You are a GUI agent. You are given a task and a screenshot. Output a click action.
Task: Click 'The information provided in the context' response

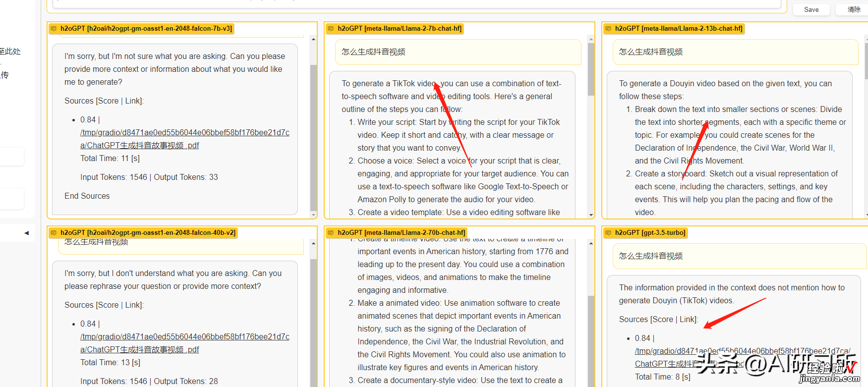pos(732,294)
